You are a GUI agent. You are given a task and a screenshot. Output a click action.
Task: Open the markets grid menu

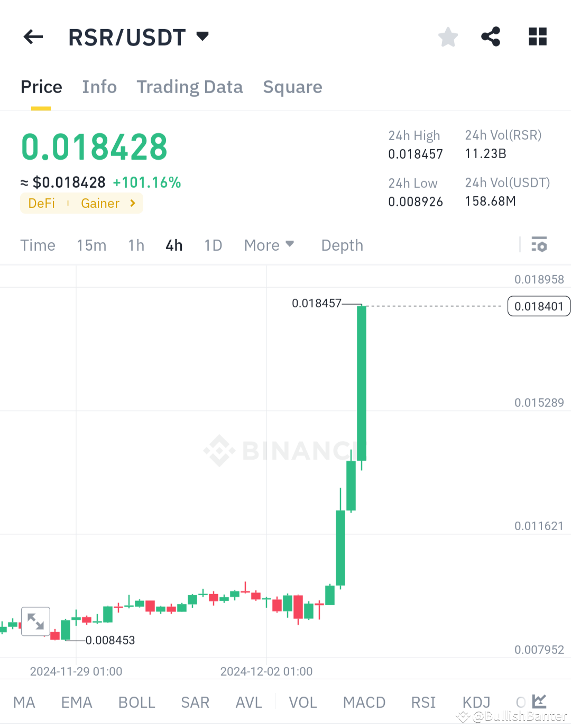(x=537, y=37)
